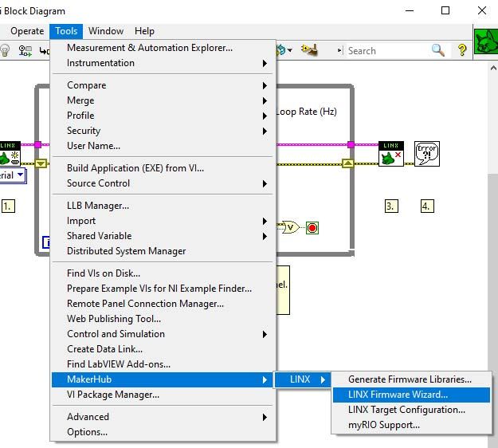Screen dimensions: 498x448
Task: Click the Clean Up Diagram broom icon
Action: (x=310, y=50)
